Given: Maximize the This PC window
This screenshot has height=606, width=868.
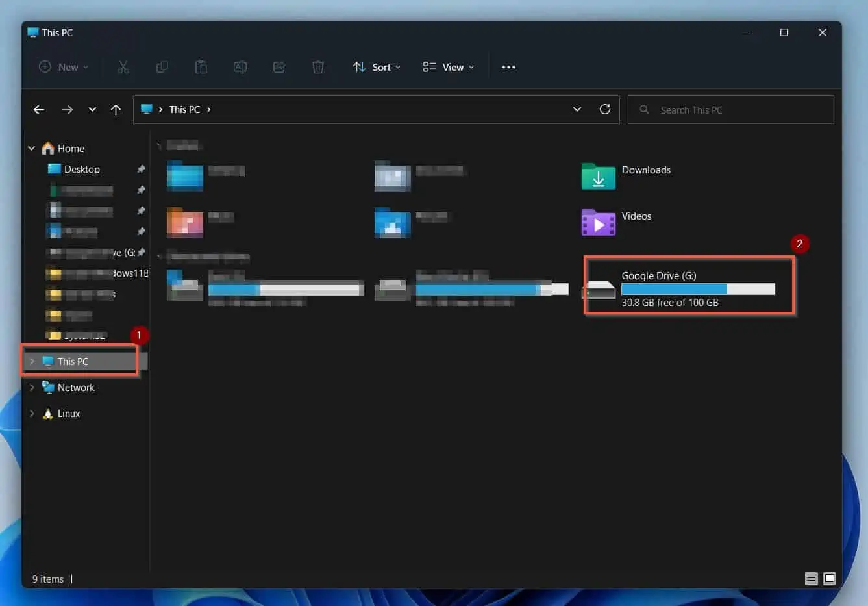Looking at the screenshot, I should click(784, 32).
